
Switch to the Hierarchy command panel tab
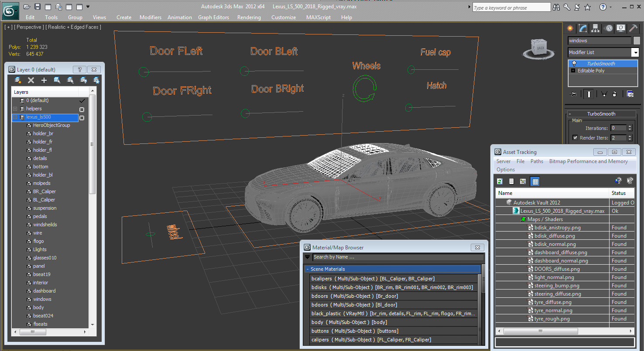596,28
